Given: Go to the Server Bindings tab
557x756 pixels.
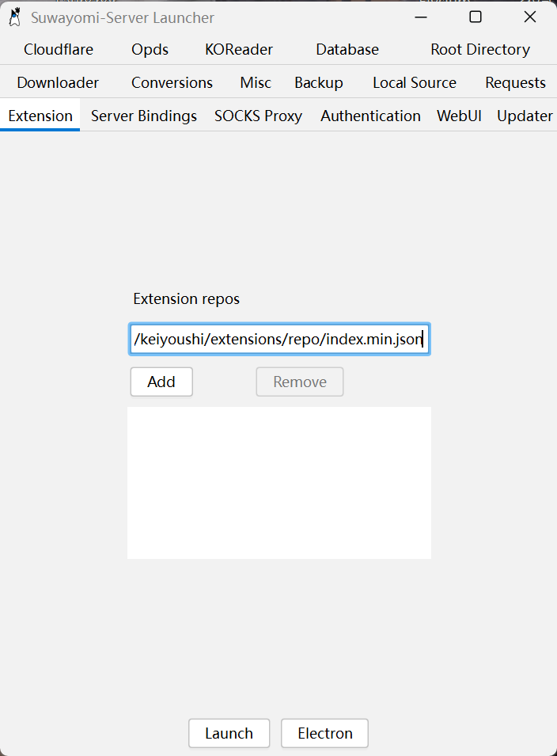Looking at the screenshot, I should click(x=144, y=116).
